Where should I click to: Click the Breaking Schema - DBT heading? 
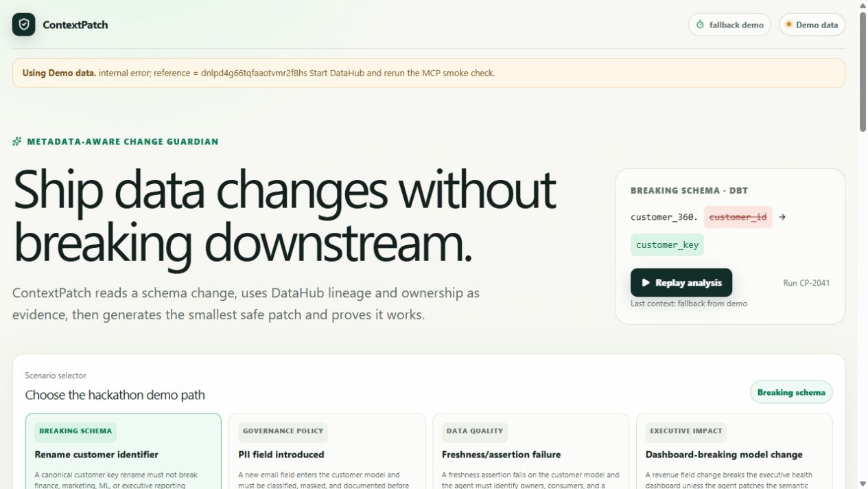(689, 190)
